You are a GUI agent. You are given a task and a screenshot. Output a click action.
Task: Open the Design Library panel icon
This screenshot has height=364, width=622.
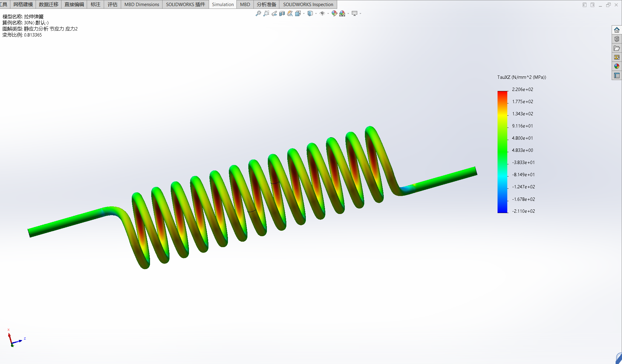coord(617,39)
